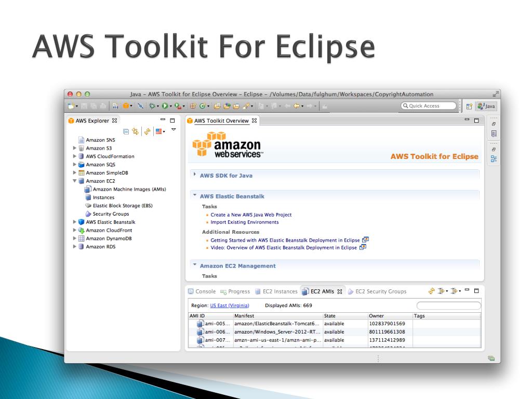
Task: Expand the AWS SDK for Java section
Action: click(x=195, y=175)
